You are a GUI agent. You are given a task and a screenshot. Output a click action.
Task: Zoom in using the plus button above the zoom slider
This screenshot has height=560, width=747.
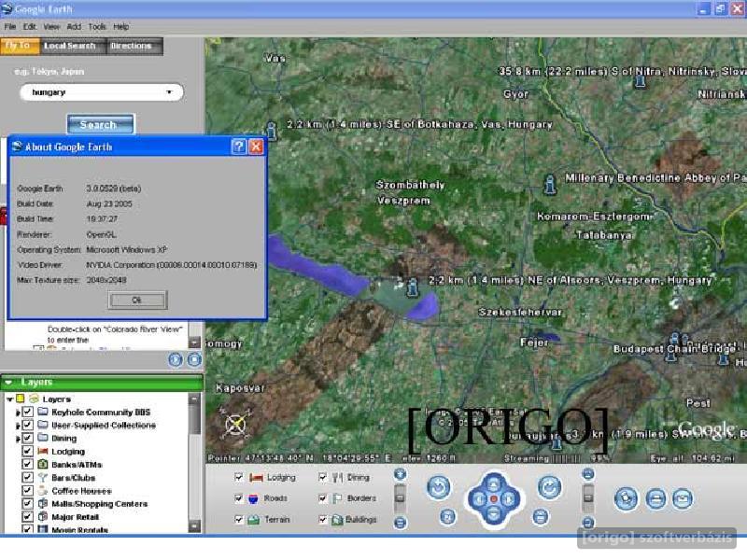click(401, 474)
